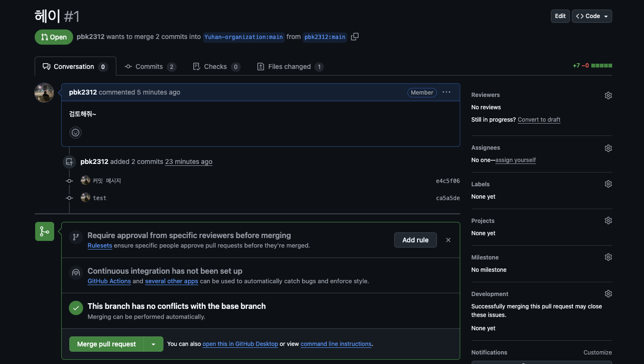
Task: Open the Code dropdown button
Action: click(592, 16)
